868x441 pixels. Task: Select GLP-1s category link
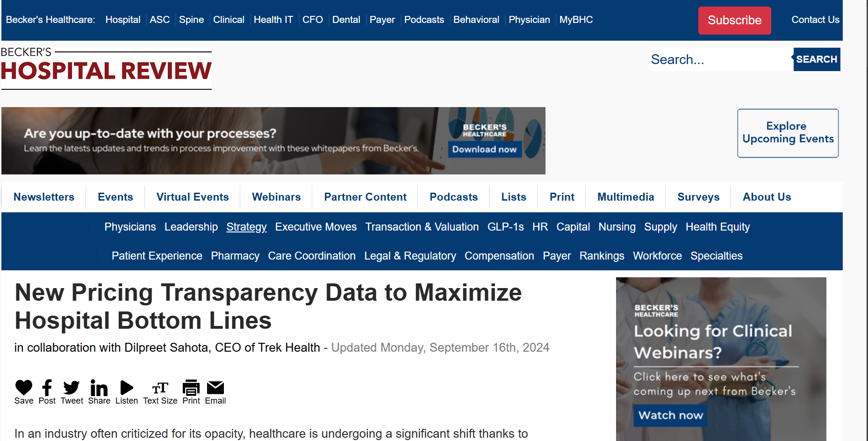(x=506, y=227)
